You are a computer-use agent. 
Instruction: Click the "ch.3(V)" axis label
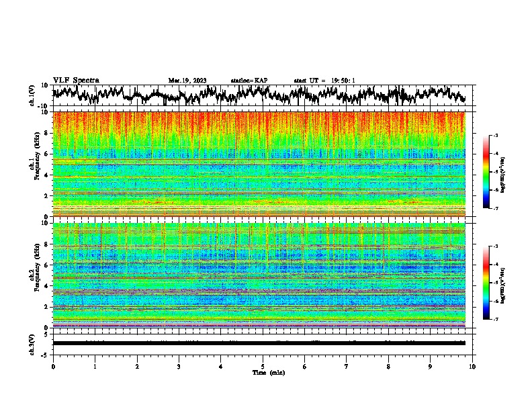(x=32, y=345)
